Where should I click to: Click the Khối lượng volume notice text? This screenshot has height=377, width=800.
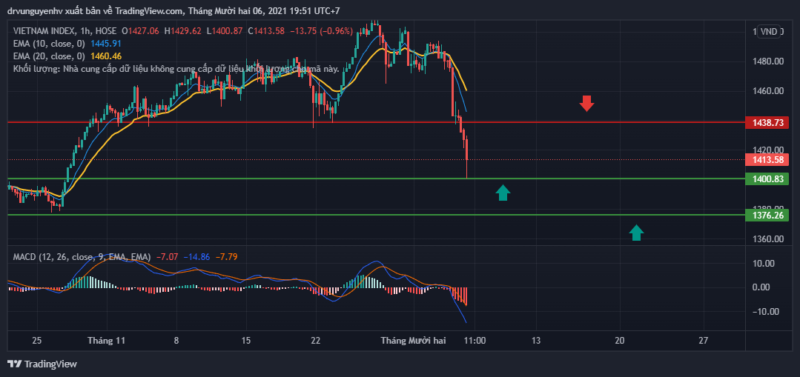(x=176, y=68)
